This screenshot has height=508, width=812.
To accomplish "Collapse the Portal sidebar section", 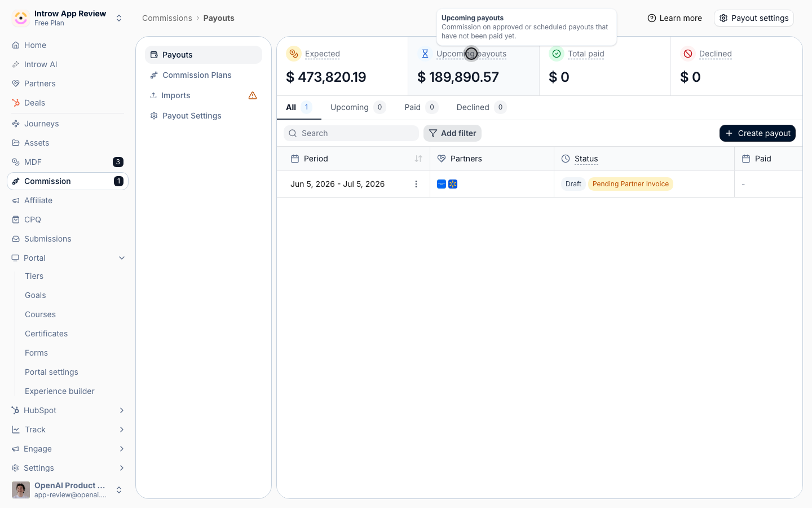I will [x=68, y=258].
